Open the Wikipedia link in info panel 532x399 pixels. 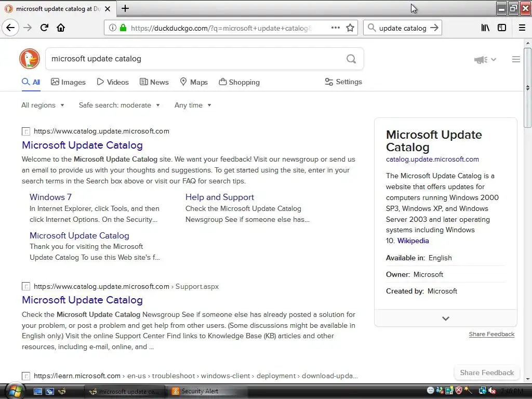click(413, 241)
